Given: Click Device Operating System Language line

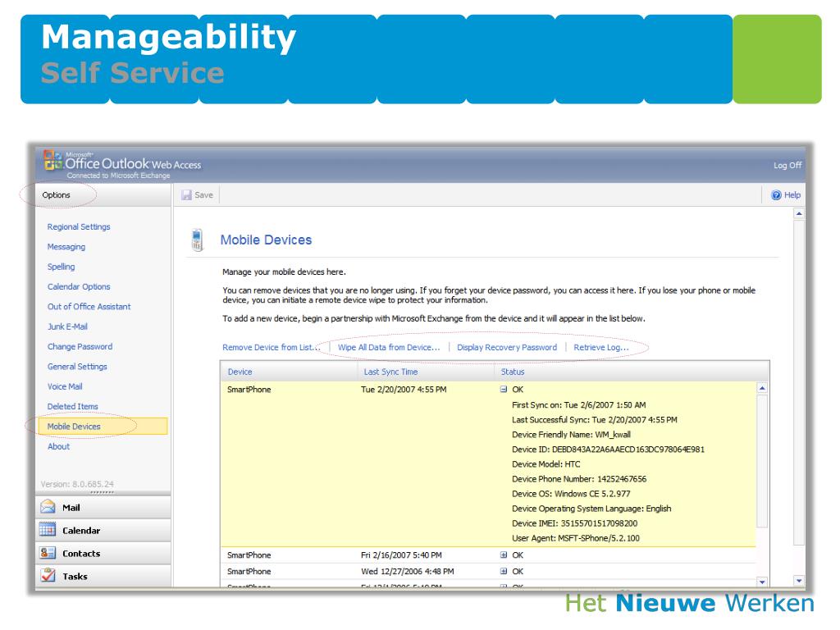Looking at the screenshot, I should point(591,509).
